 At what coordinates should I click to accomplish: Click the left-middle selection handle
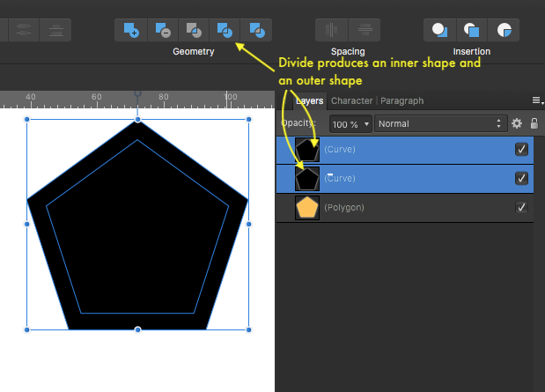(x=26, y=225)
